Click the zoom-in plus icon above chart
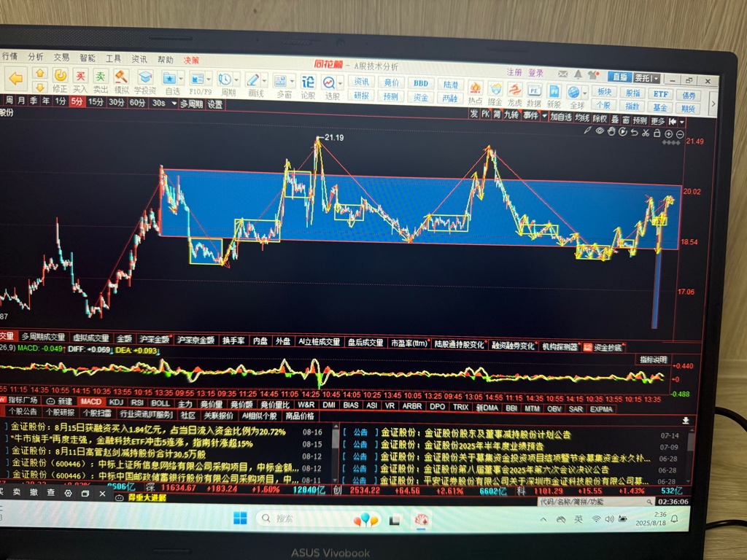Viewport: 747px width, 560px height. click(x=668, y=134)
